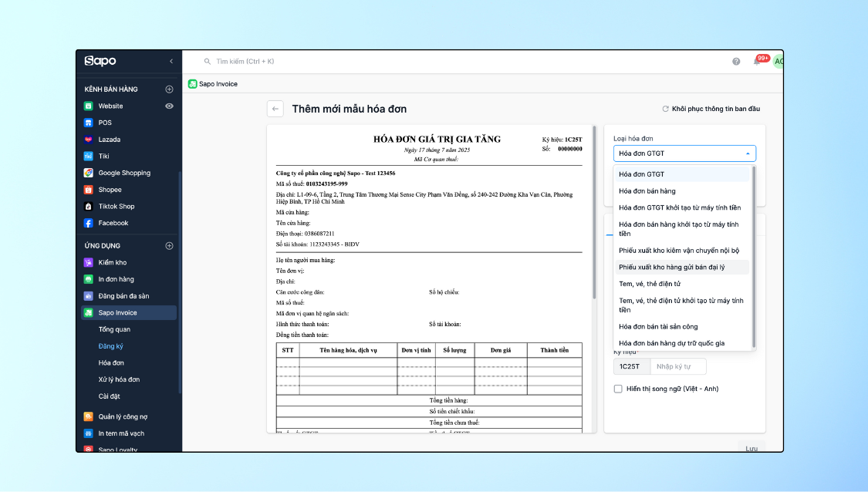Open the help question mark icon
This screenshot has width=868, height=492.
pos(736,62)
